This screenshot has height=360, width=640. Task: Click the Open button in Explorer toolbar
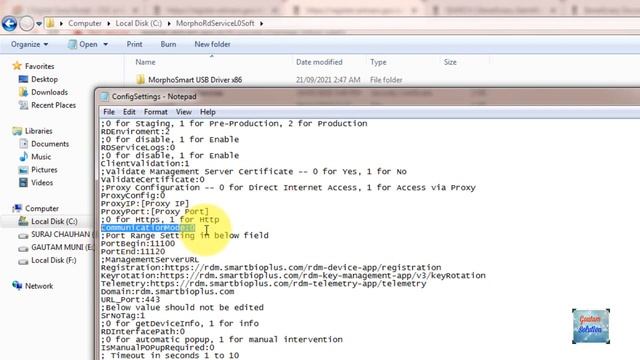pyautogui.click(x=83, y=44)
